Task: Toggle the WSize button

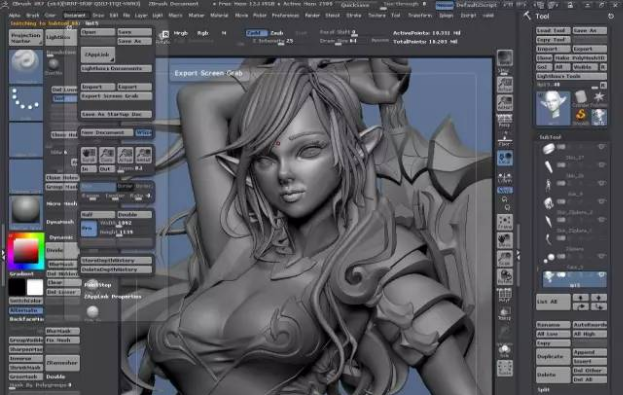Action: click(x=143, y=133)
